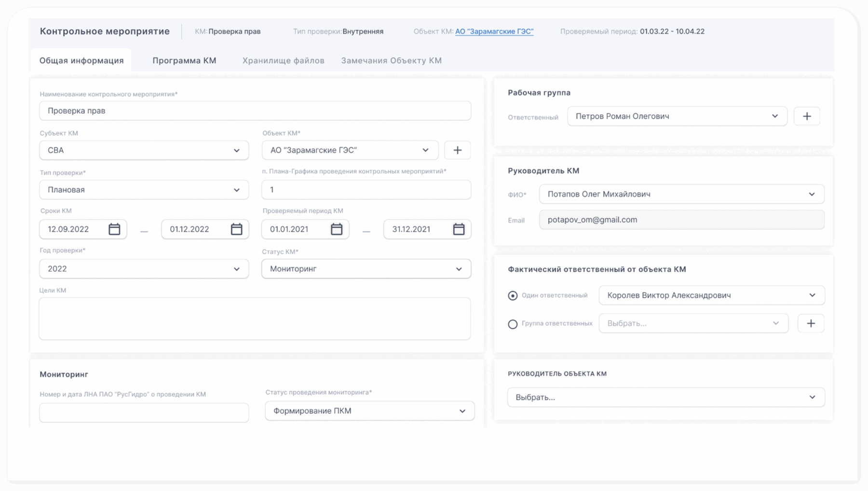Screen dimensions: 868x491
Task: Click the Наименование контрольного мероприятия field
Action: [x=255, y=111]
